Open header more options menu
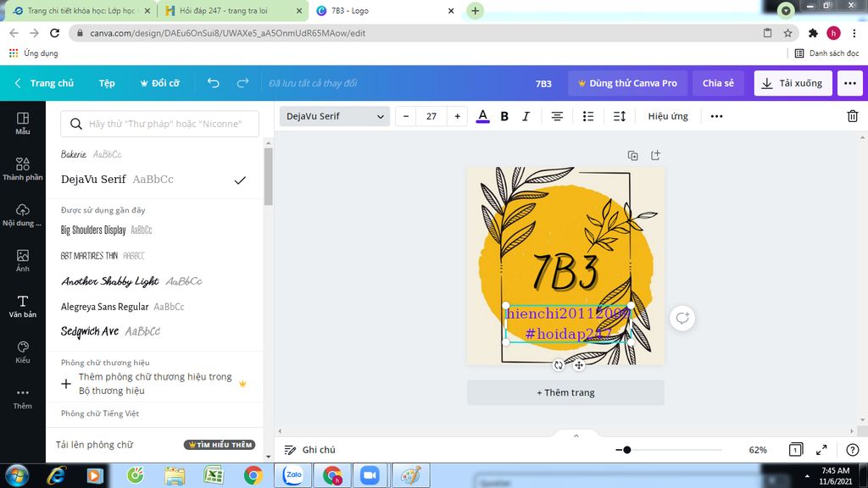This screenshot has height=488, width=868. (x=849, y=83)
